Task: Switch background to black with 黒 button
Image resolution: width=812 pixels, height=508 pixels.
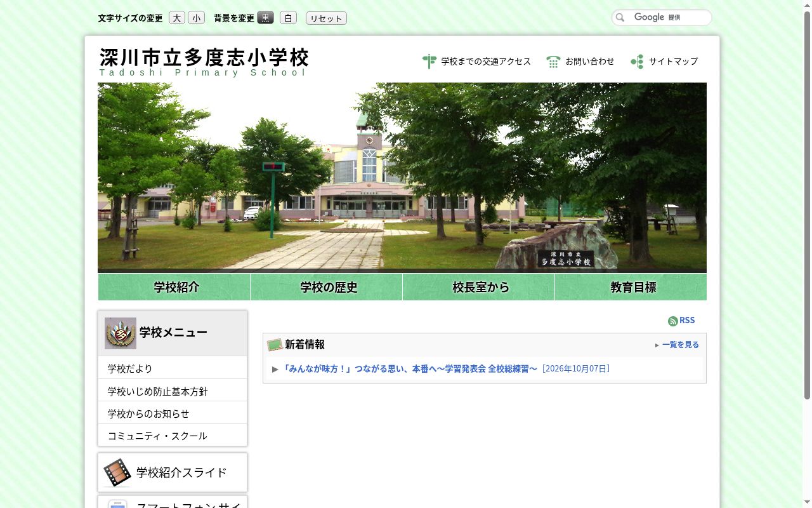Action: (x=266, y=18)
